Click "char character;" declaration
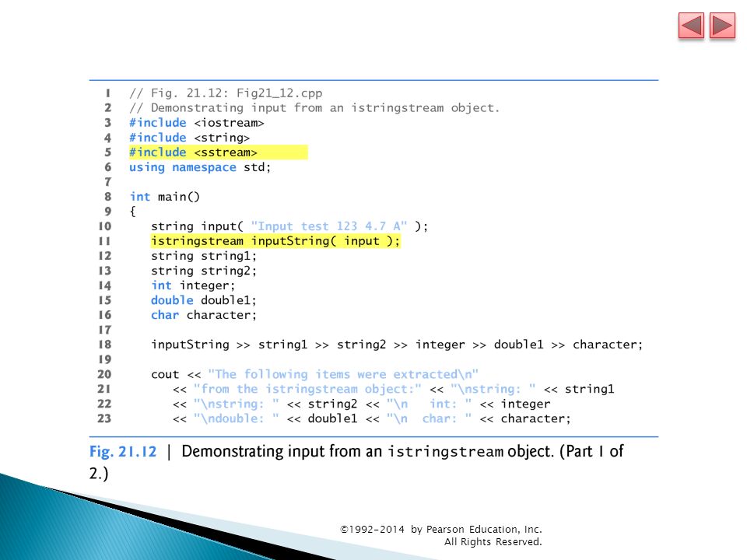This screenshot has height=560, width=747. coord(204,315)
